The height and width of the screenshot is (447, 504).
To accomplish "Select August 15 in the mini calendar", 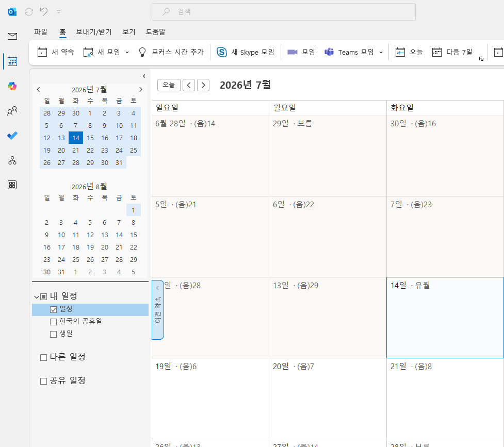I will tap(134, 235).
